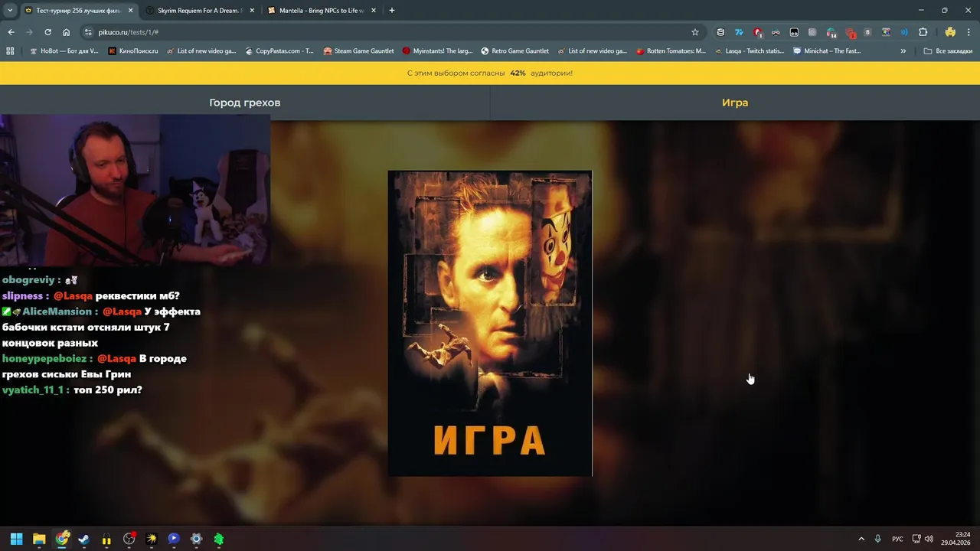The image size is (980, 551).
Task: Open Steam from the taskbar
Action: coord(83,539)
